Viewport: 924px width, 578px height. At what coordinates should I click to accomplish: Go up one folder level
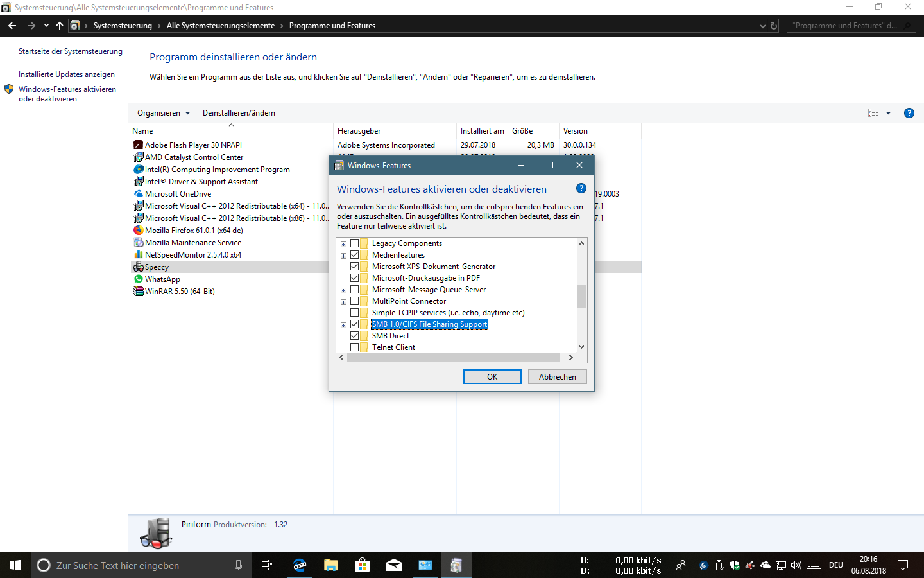[x=60, y=26]
